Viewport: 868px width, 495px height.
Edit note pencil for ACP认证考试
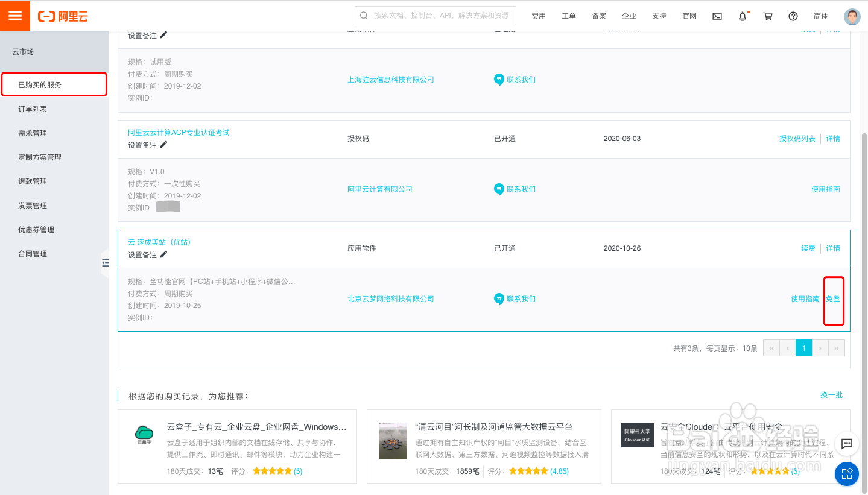tap(163, 145)
